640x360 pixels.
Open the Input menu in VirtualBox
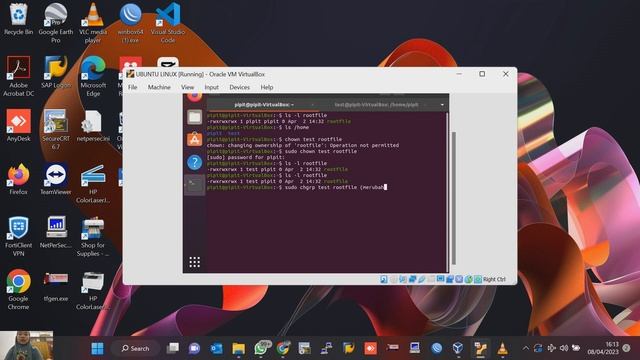coord(211,87)
